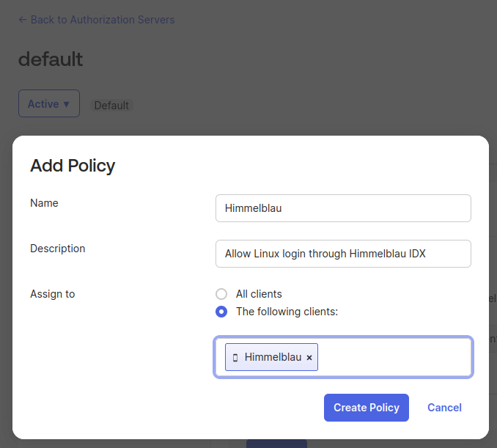This screenshot has height=448, width=497.
Task: Click the Name input field containing Himmelblau
Action: coord(343,208)
